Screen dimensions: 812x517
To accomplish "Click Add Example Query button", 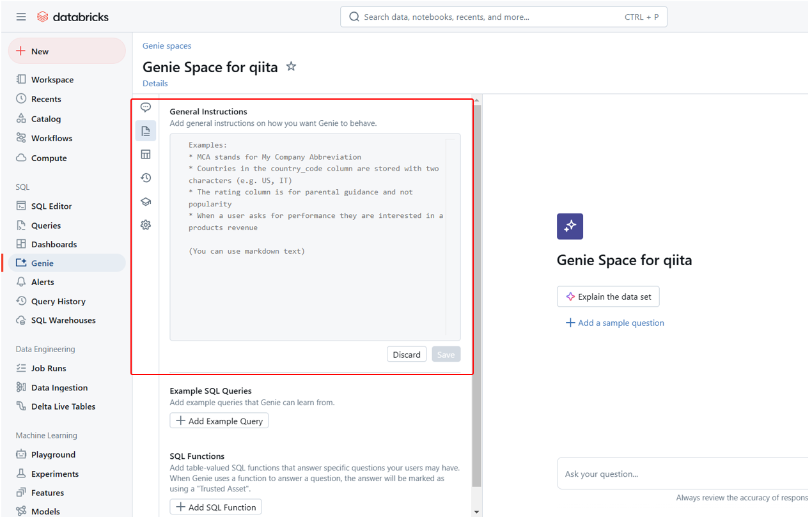I will 219,421.
